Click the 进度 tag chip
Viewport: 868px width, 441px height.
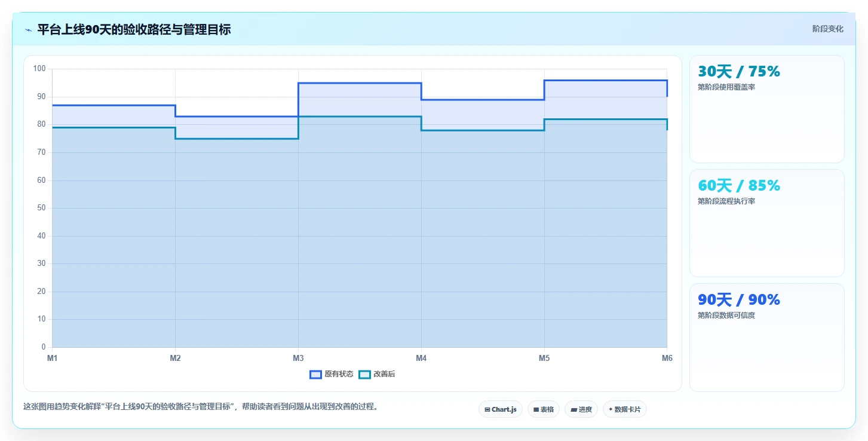click(x=581, y=409)
